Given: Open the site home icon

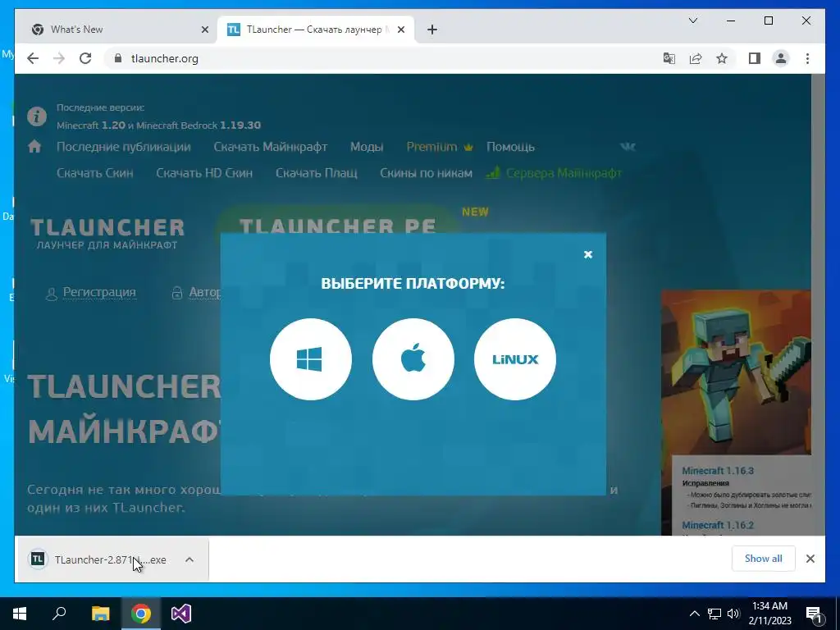Looking at the screenshot, I should 34,147.
